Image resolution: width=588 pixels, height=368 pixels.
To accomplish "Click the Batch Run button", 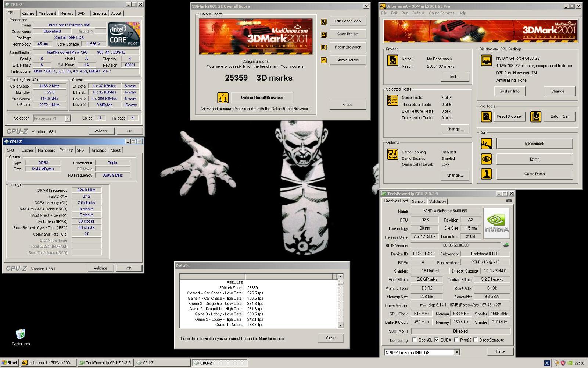I will pos(559,117).
